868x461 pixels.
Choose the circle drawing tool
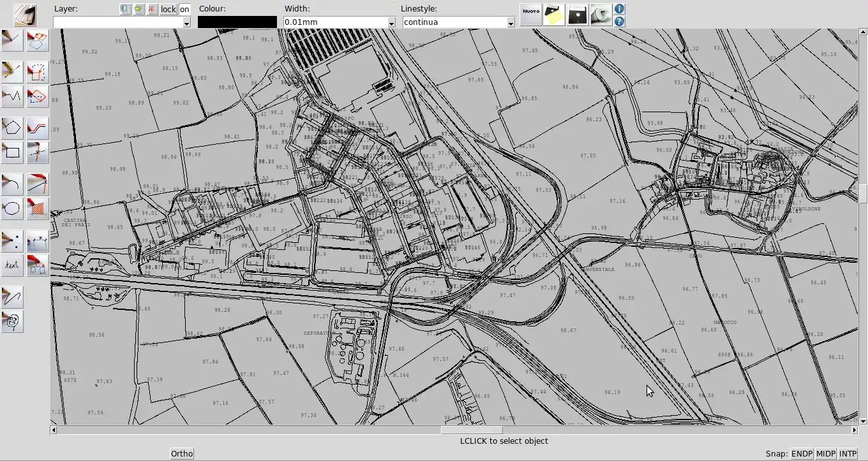(12, 208)
